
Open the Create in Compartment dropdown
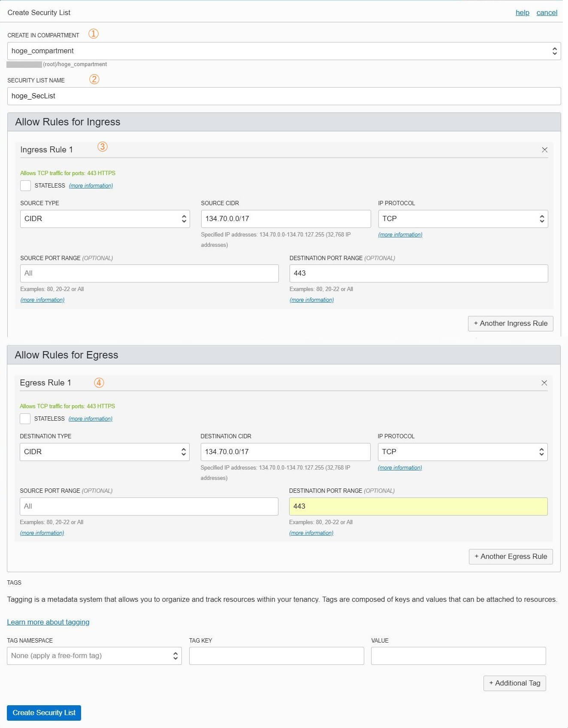click(x=284, y=51)
